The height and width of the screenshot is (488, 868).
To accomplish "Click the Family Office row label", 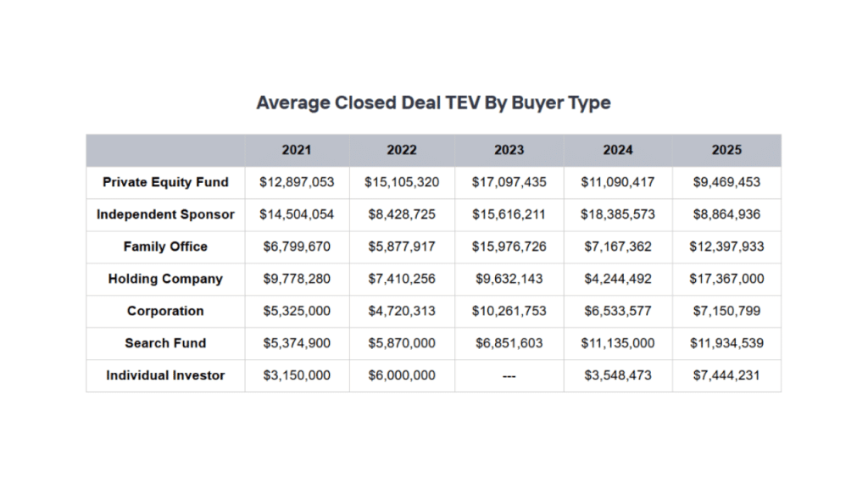I will pos(165,247).
